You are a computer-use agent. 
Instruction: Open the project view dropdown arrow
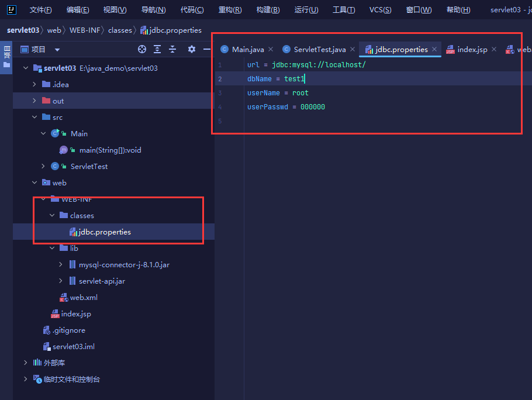(x=57, y=50)
